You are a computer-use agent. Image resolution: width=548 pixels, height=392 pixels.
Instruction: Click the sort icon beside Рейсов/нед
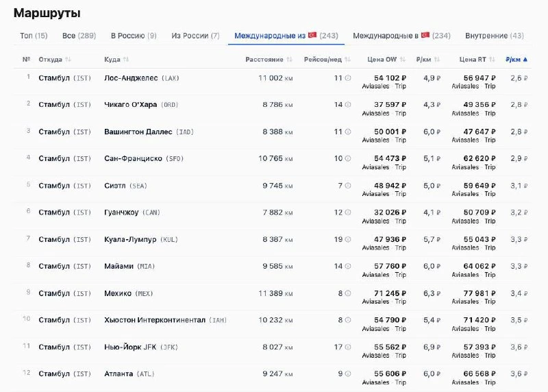(x=347, y=60)
